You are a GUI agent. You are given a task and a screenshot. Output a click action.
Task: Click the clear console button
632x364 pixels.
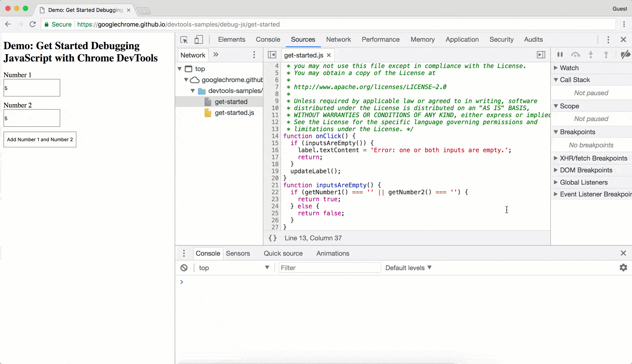point(184,268)
